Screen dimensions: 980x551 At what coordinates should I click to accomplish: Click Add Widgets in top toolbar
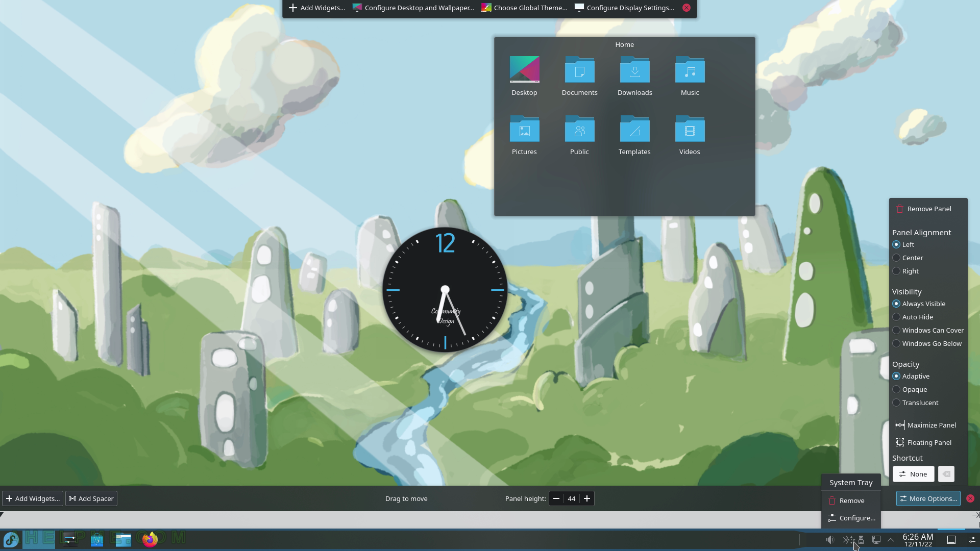pos(317,8)
